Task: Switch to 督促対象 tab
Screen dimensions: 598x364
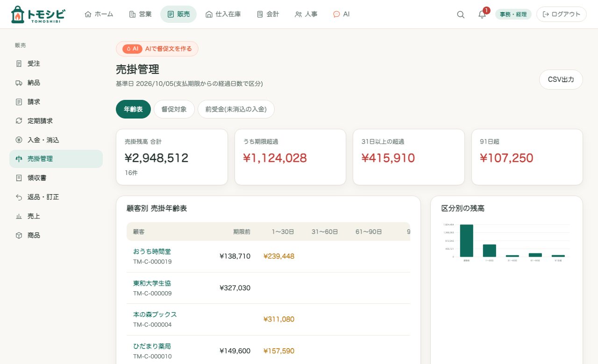Action: (174, 109)
